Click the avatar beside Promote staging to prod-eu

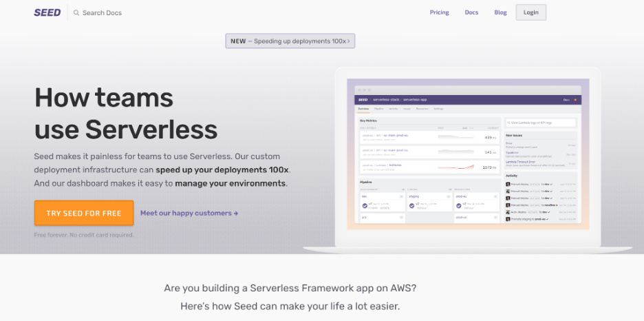(x=508, y=219)
